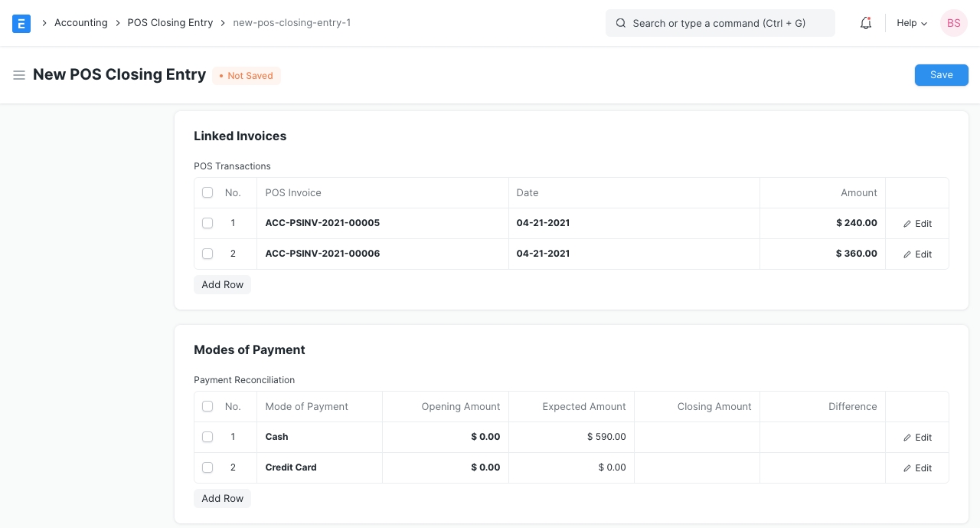Screen dimensions: 980x528
Task: Focus the search or command bar
Action: [720, 23]
